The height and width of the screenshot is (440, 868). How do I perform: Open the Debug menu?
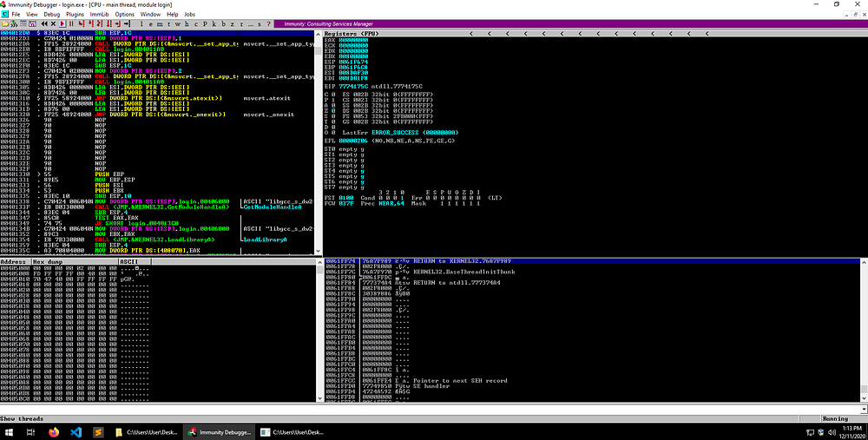coord(51,15)
